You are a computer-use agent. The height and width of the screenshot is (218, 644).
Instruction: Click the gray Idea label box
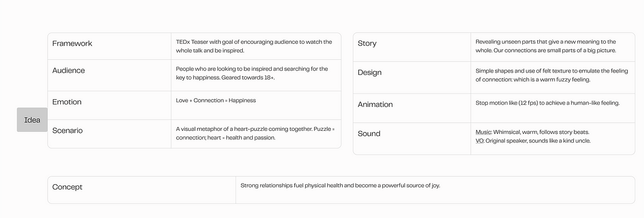32,120
